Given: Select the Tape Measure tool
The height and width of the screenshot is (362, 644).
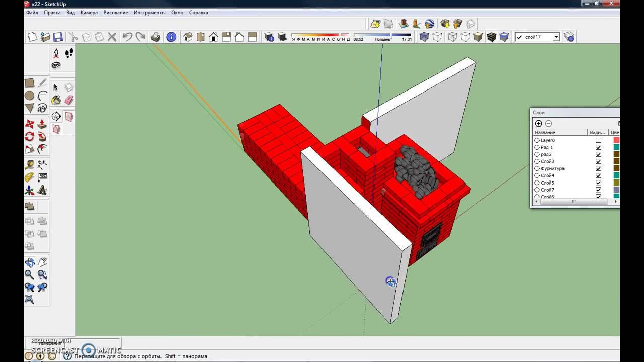Looking at the screenshot, I should pos(30,164).
